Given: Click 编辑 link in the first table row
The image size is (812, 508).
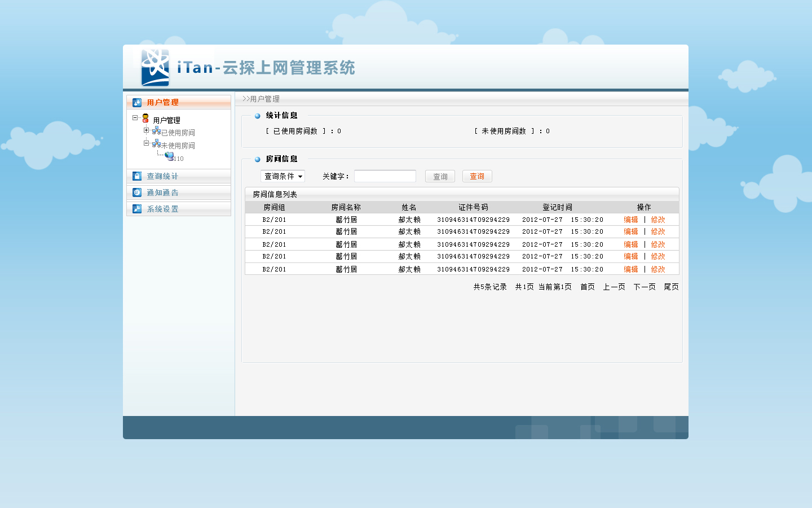Looking at the screenshot, I should click(631, 220).
